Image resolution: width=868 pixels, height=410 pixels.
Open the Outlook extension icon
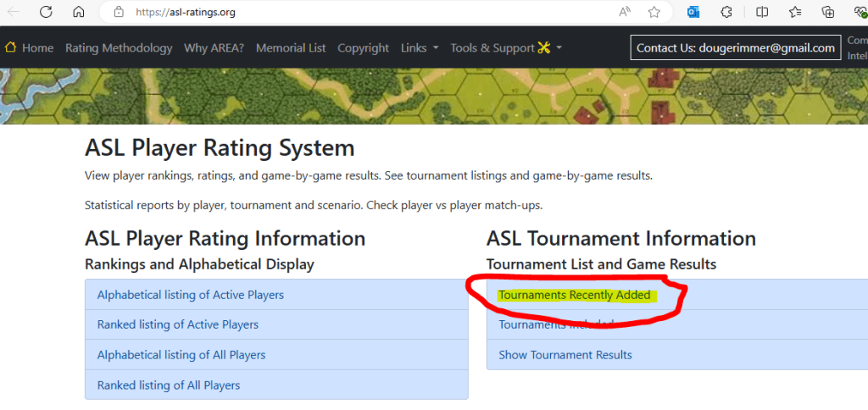click(695, 12)
